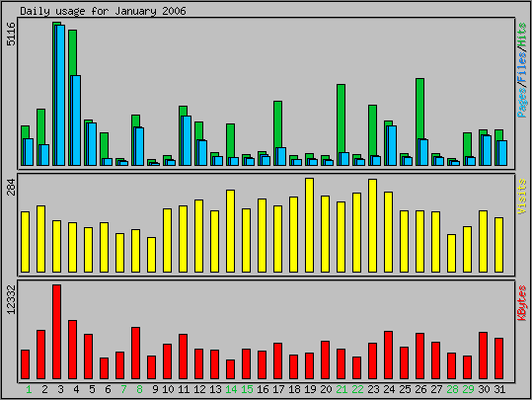Click the day label "24"

[389, 389]
